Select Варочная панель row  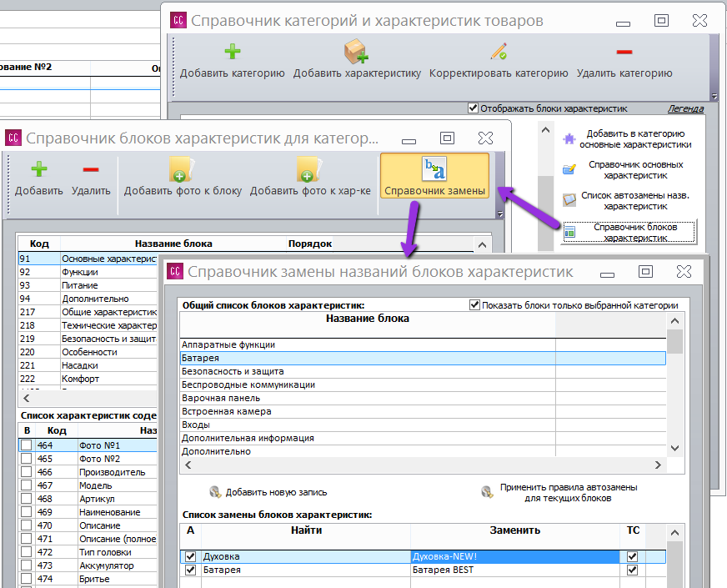pos(423,398)
